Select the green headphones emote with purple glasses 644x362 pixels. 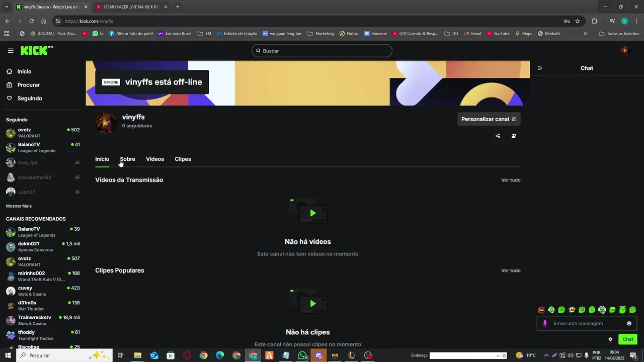tap(602, 310)
